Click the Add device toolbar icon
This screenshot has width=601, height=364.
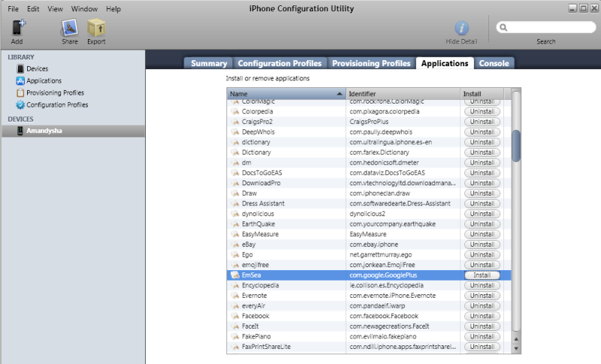(17, 28)
